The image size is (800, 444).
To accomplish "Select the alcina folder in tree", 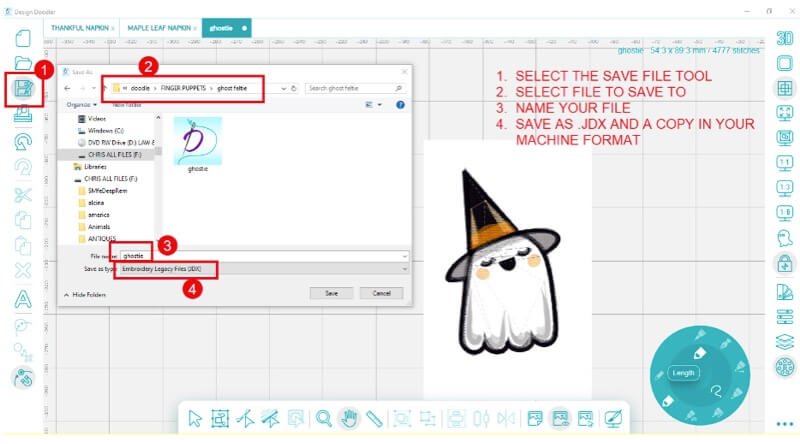I will [x=91, y=203].
